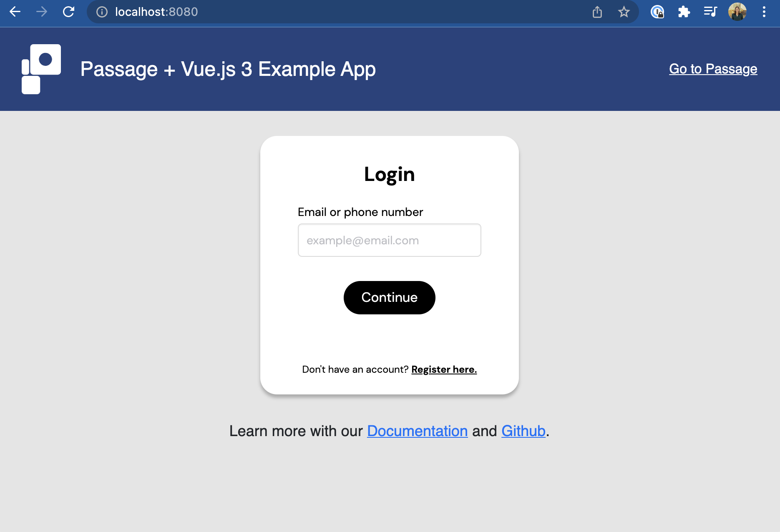Open the Documentation link
Viewport: 780px width, 532px height.
click(417, 431)
